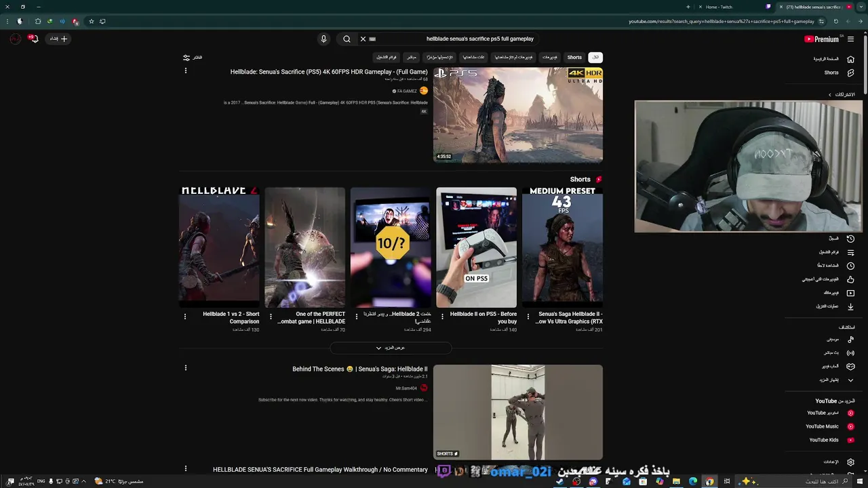Switch to the Home - Twitch tab
Screen dimensions: 868x488
point(734,7)
